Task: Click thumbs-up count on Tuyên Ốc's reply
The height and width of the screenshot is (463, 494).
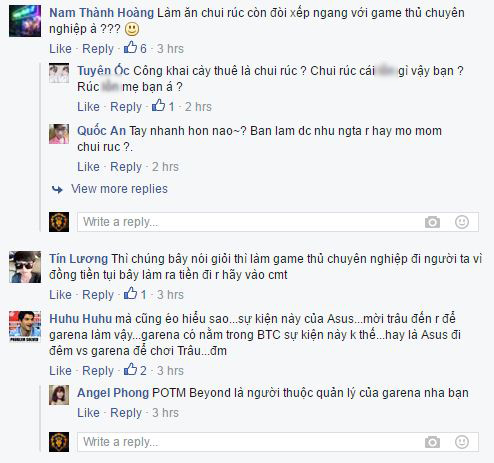Action: tap(163, 106)
